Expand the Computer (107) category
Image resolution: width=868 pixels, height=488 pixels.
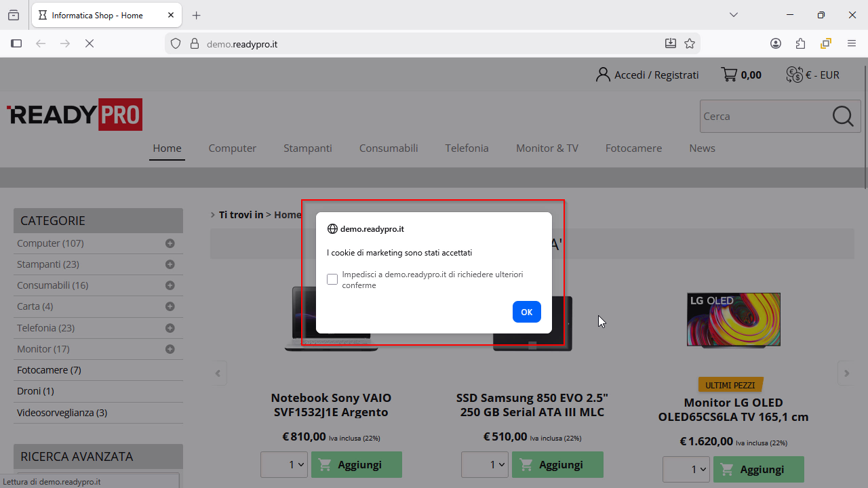(170, 243)
